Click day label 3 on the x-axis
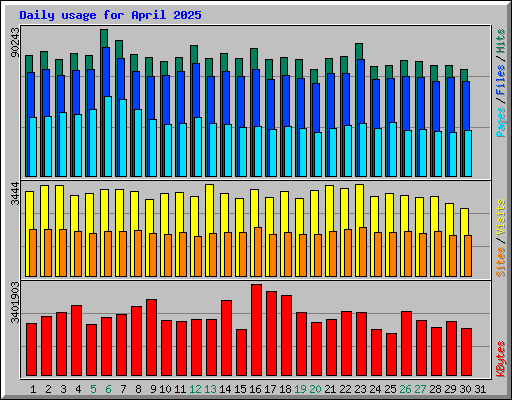512x400 pixels. [x=63, y=389]
